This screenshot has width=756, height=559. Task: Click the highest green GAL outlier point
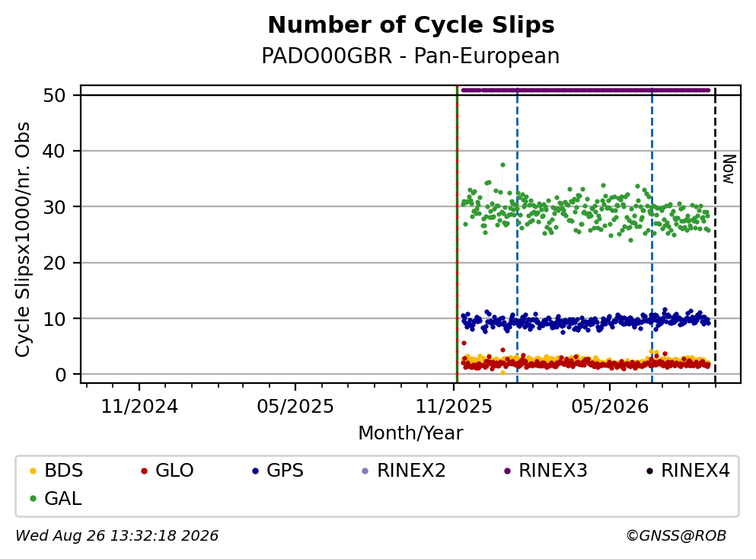(x=502, y=165)
